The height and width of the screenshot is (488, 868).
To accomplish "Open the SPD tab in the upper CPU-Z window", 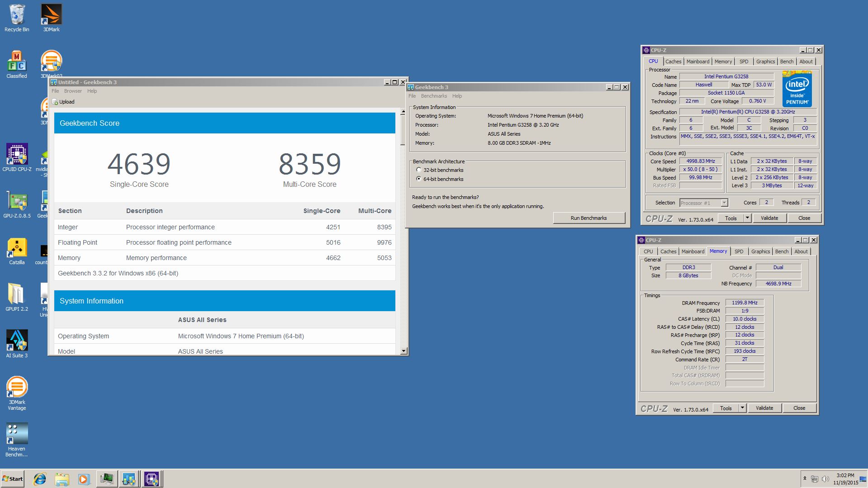I will point(744,62).
